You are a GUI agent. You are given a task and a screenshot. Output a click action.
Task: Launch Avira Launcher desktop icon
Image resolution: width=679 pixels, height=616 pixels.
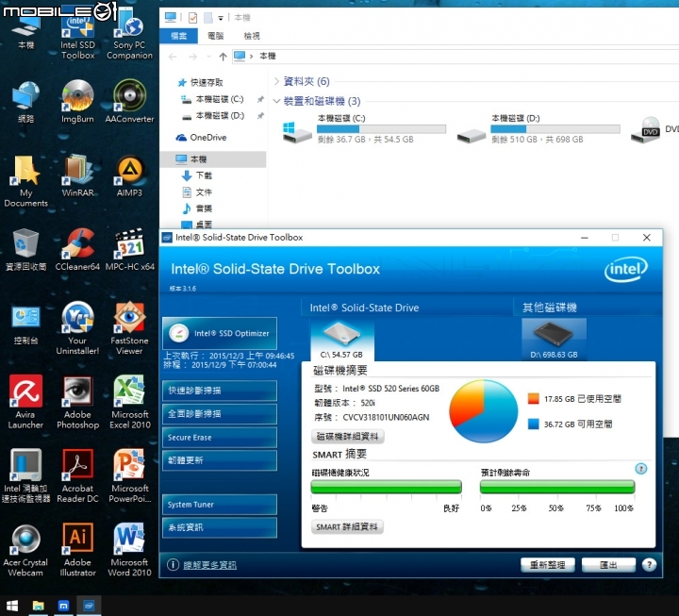[x=26, y=403]
